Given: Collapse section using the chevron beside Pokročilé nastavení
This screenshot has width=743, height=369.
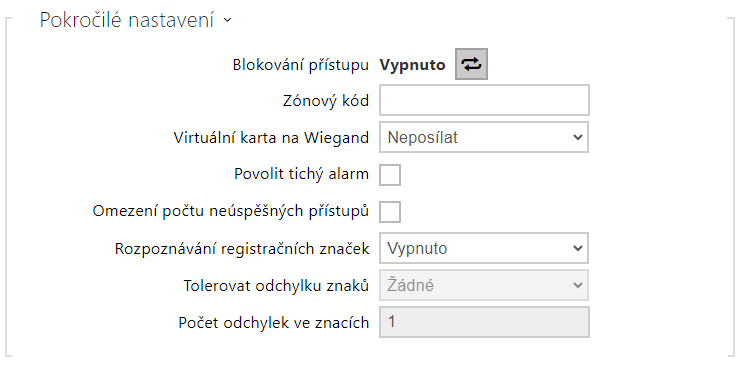Looking at the screenshot, I should click(227, 20).
